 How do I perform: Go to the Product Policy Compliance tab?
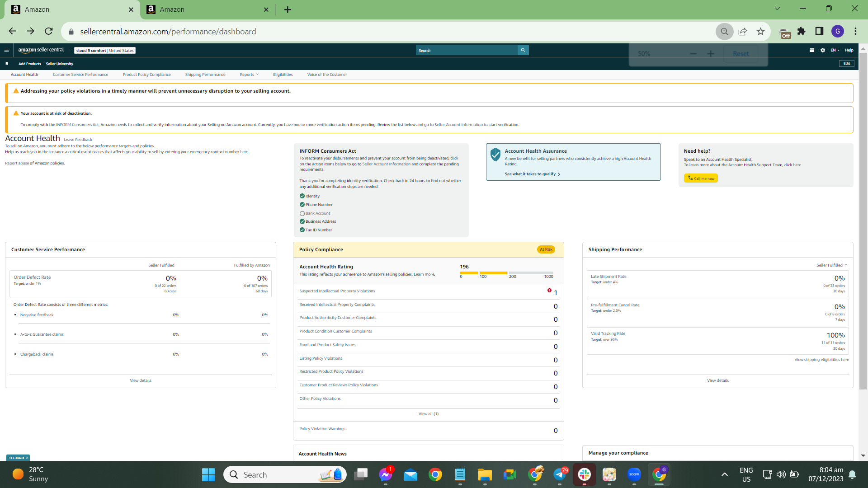146,75
